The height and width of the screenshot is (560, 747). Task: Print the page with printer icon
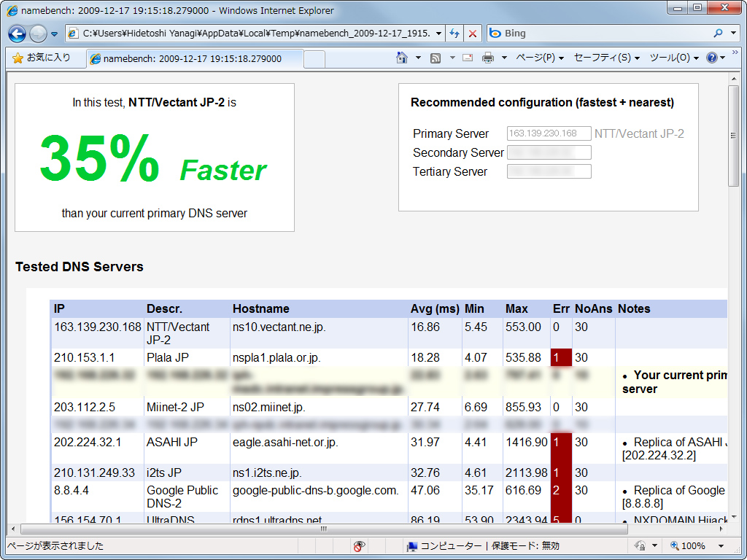tap(488, 58)
